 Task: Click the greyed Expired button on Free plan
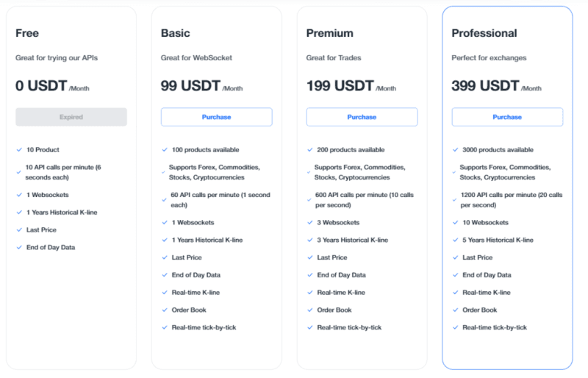[x=71, y=117]
